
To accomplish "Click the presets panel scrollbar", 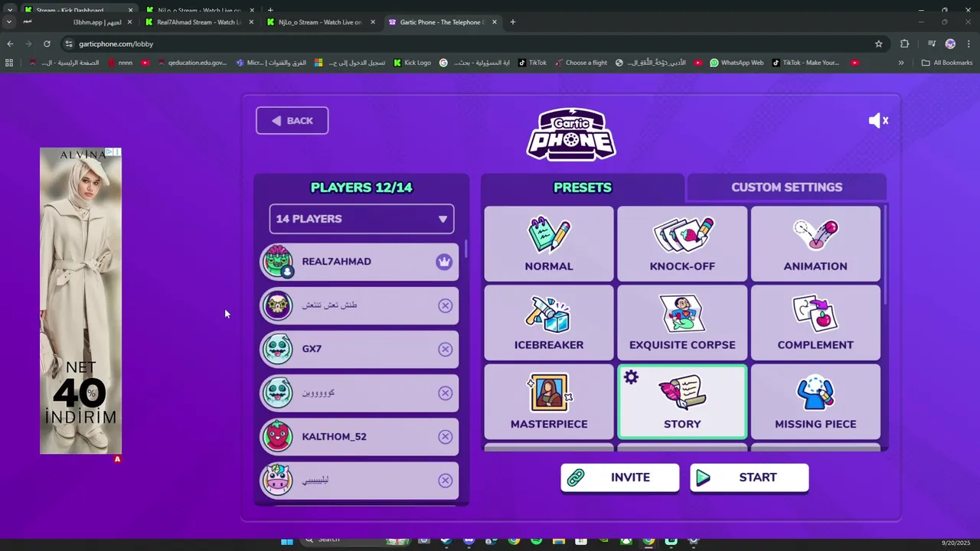I will [x=885, y=255].
